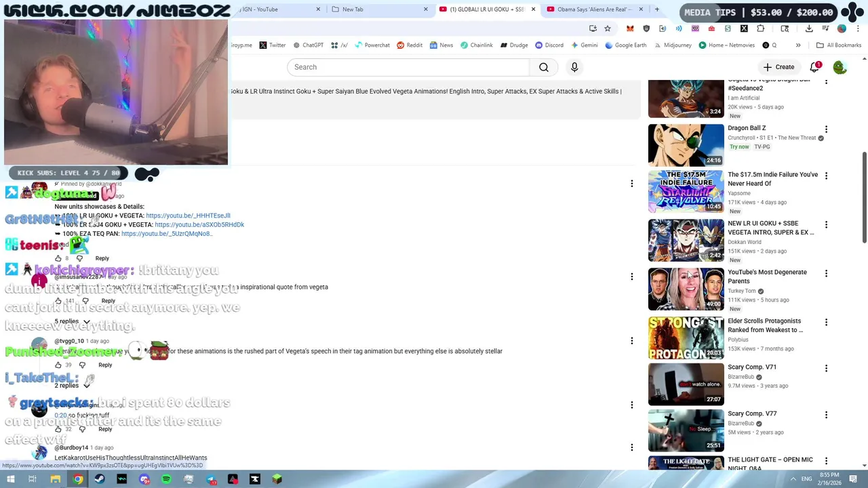Open more options for Scary Comp. V71
The width and height of the screenshot is (868, 488).
coord(826,368)
